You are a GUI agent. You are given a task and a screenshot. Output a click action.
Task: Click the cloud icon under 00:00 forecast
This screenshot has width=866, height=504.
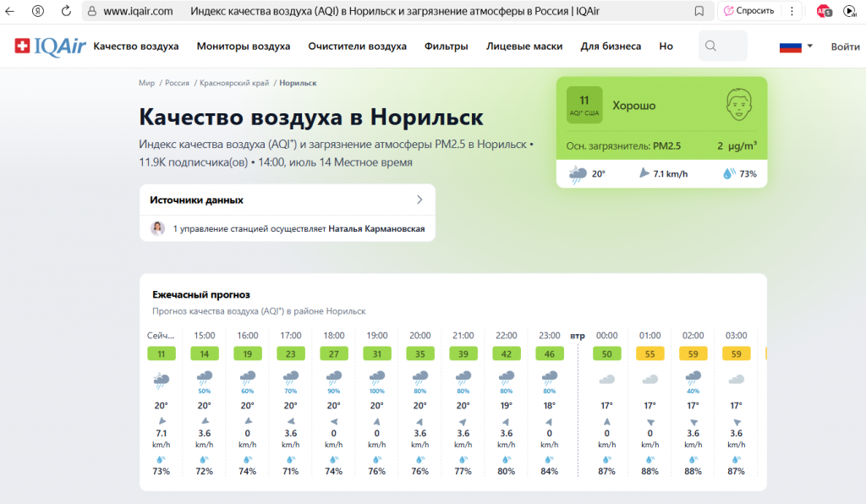607,379
